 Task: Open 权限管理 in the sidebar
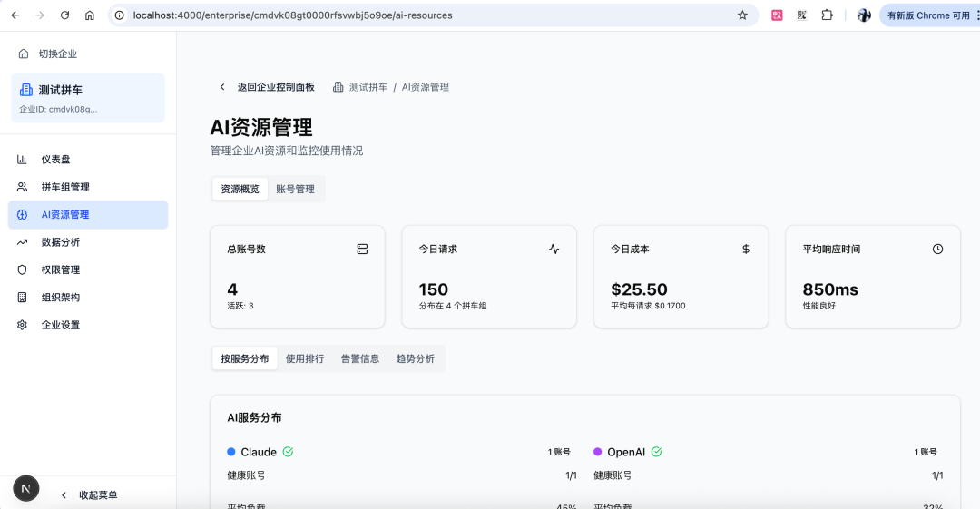tap(88, 269)
